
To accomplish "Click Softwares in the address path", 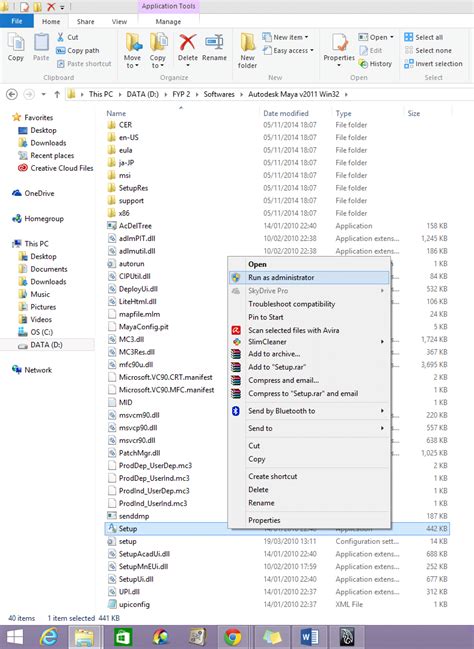I will coord(219,94).
